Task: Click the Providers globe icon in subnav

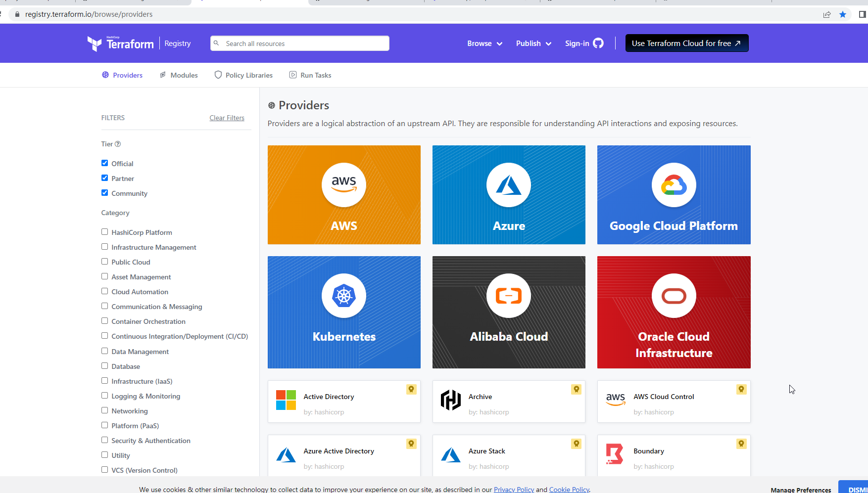Action: [105, 75]
